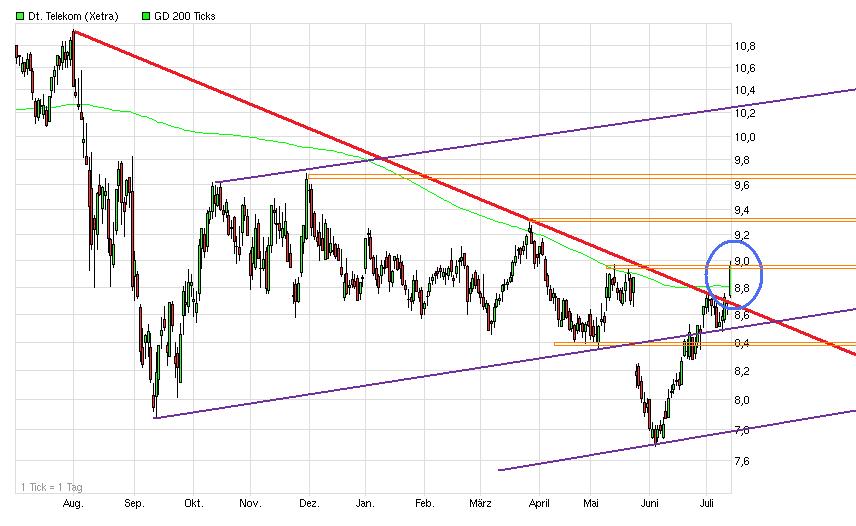Click the 9,2 price axis value
The width and height of the screenshot is (856, 526).
tap(742, 235)
